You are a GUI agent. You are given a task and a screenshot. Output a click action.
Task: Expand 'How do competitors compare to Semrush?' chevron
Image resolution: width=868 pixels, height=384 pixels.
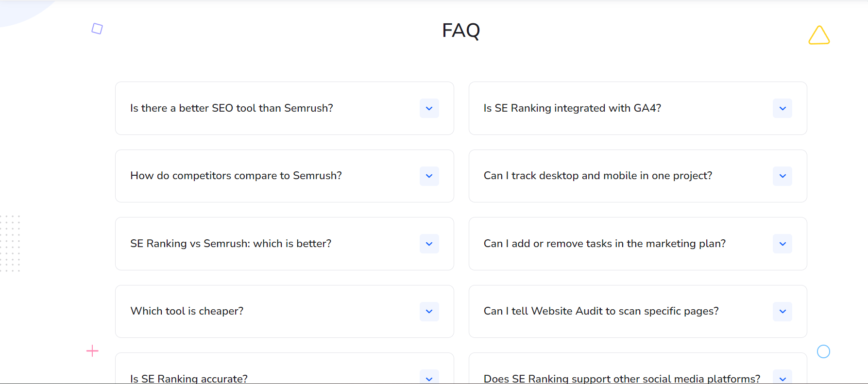coord(429,176)
